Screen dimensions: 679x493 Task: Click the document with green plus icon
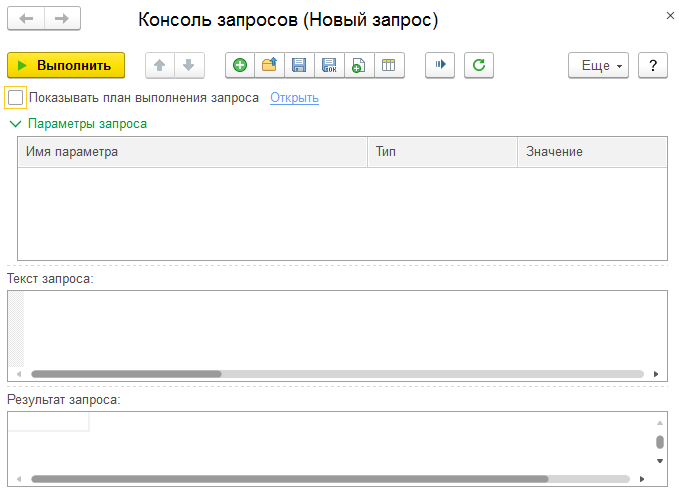[x=357, y=65]
